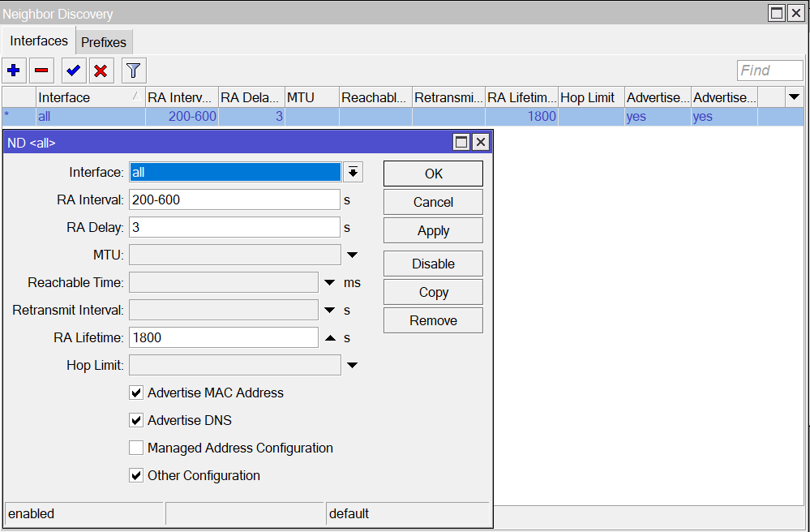Expand the MTU field arrow

click(x=352, y=255)
